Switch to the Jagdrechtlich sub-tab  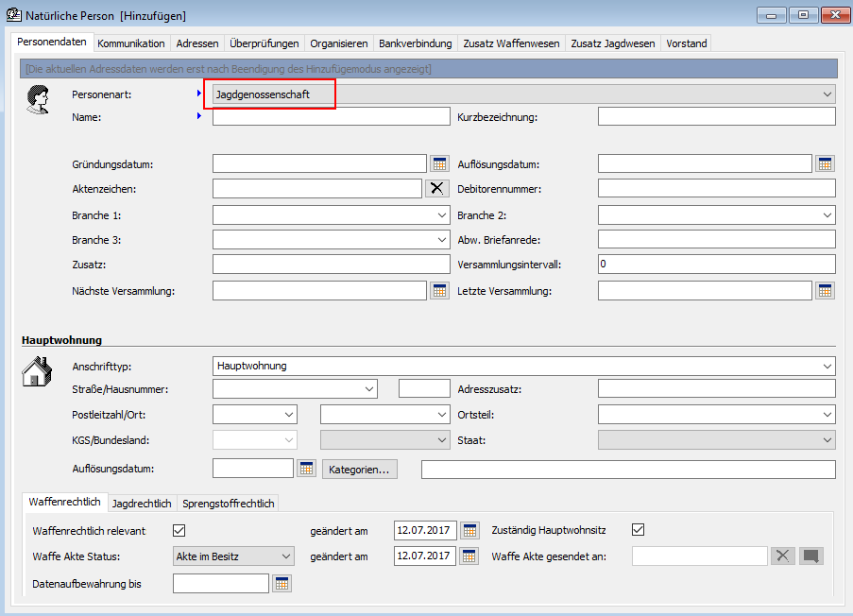pyautogui.click(x=142, y=504)
